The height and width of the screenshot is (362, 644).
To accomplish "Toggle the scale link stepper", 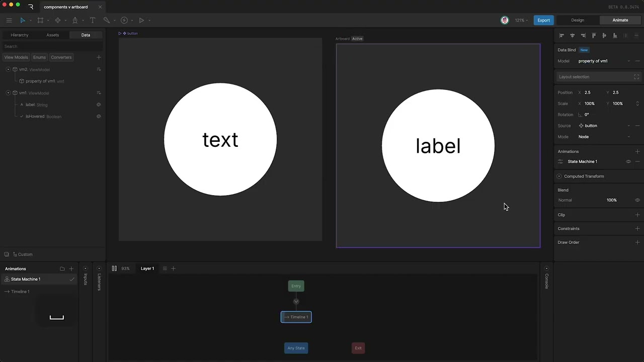I will (637, 104).
